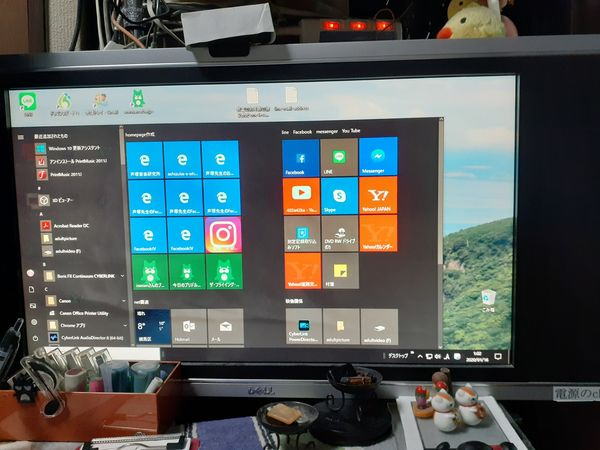Open the Instagram tile
Viewport: 600px width, 450px height.
point(223,235)
